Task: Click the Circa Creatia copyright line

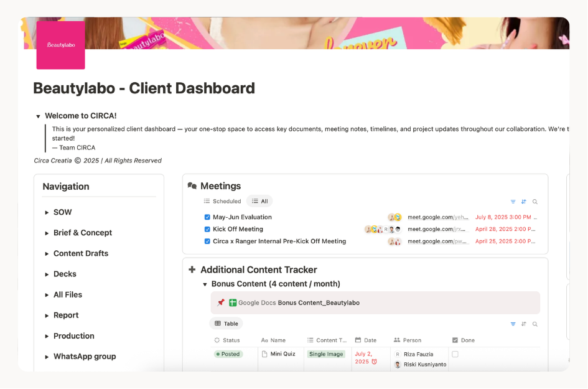Action: tap(98, 161)
